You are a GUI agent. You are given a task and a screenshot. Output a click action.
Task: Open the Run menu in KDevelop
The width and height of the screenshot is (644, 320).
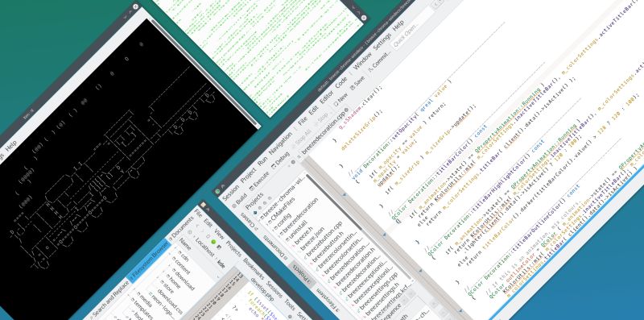click(263, 162)
